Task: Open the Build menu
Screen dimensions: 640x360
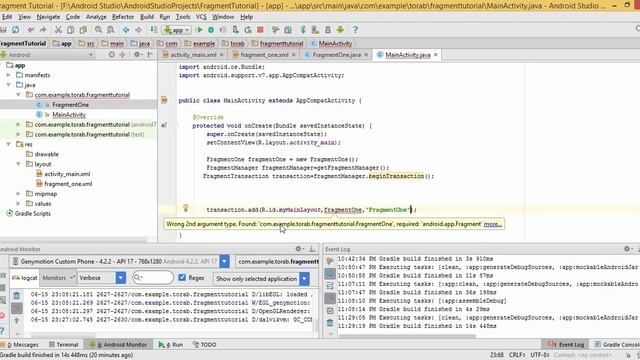Action: pyautogui.click(x=147, y=17)
